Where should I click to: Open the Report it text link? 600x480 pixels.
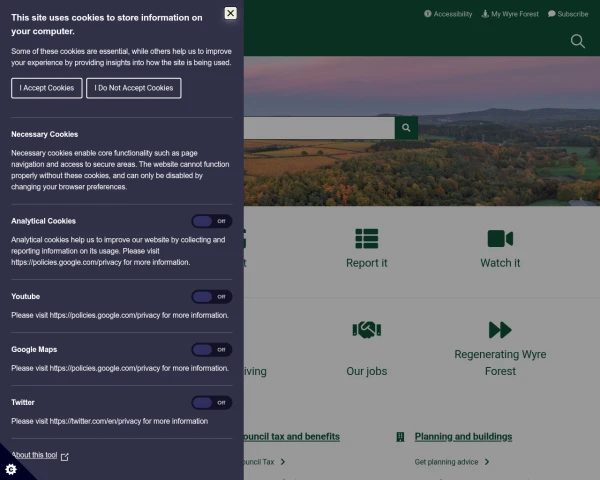point(367,263)
